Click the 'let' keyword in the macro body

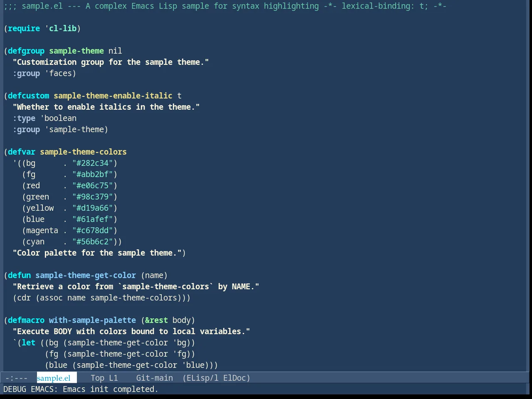point(29,342)
